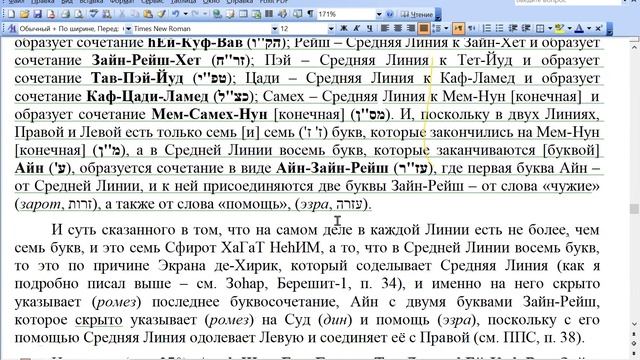Print the document

pos(65,14)
